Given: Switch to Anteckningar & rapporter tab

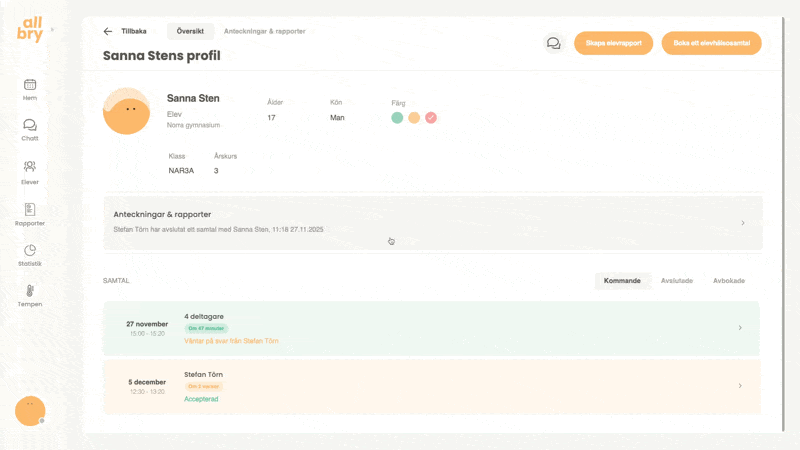Looking at the screenshot, I should tap(264, 32).
